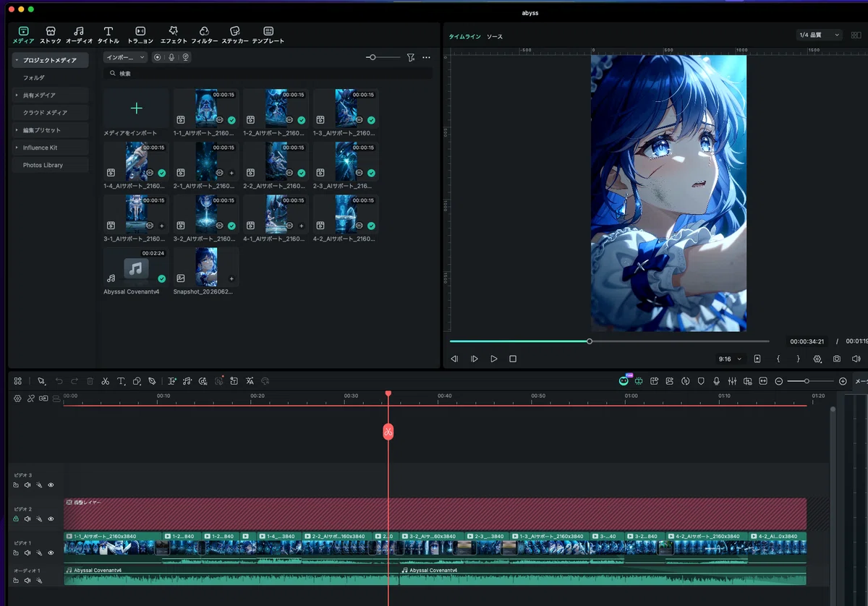Zoom in timeline with plus icon
Screen dimensions: 868x606
tap(843, 381)
